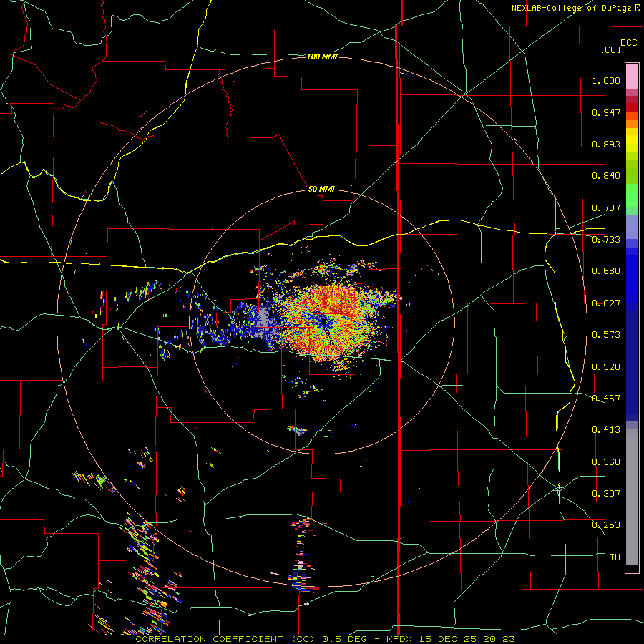
Task: Click the 0.893 legend value
Action: (x=606, y=144)
